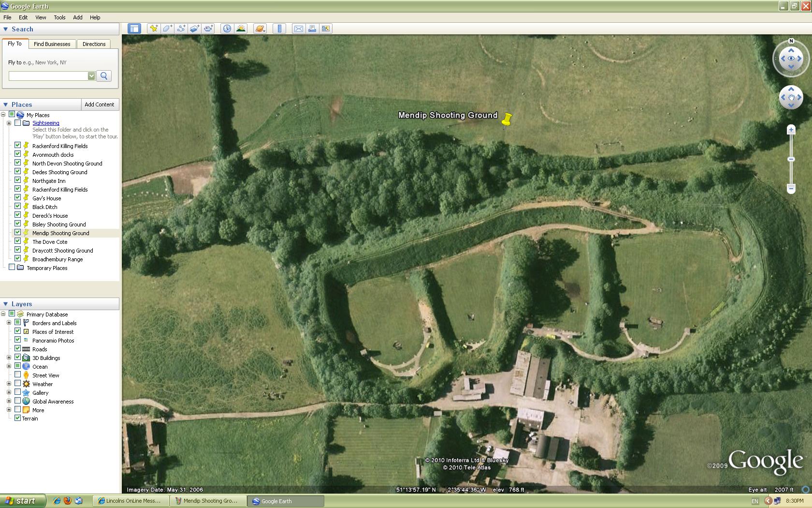Open Lincolns OnLine Mess taskbar window
Image resolution: width=812 pixels, height=508 pixels.
(x=131, y=501)
